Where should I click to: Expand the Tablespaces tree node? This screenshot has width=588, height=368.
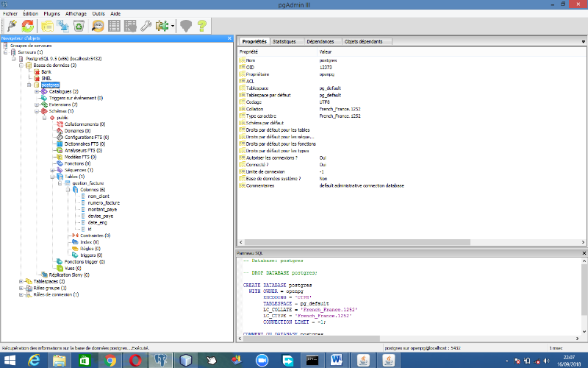pos(21,281)
